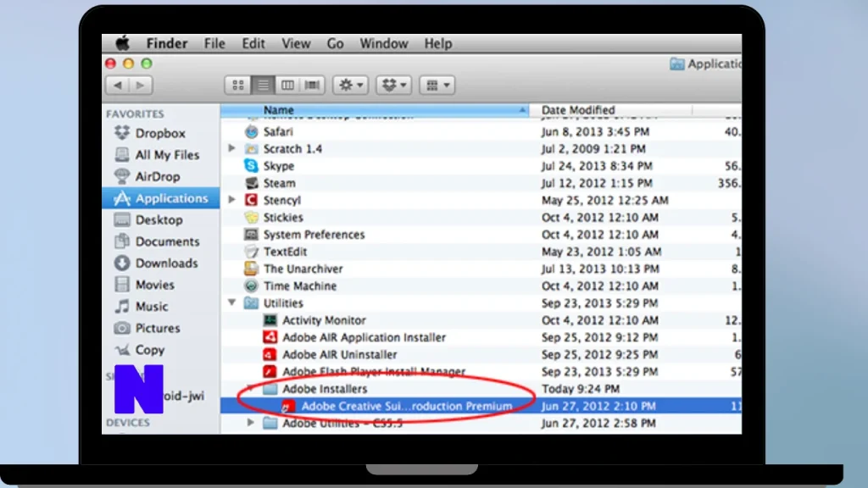Select Adobe Creative Suite Production Premium row
The image size is (868, 488).
(x=481, y=406)
